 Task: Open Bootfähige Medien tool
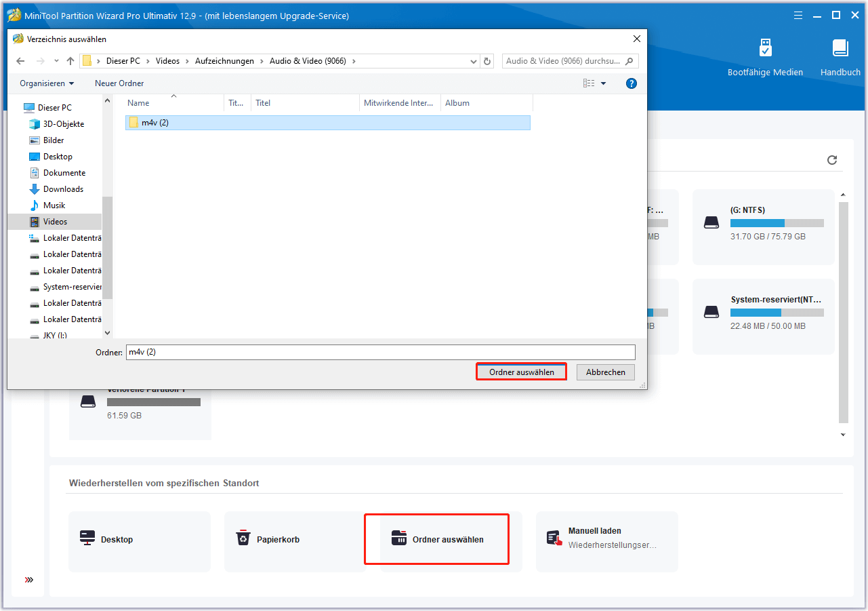765,58
